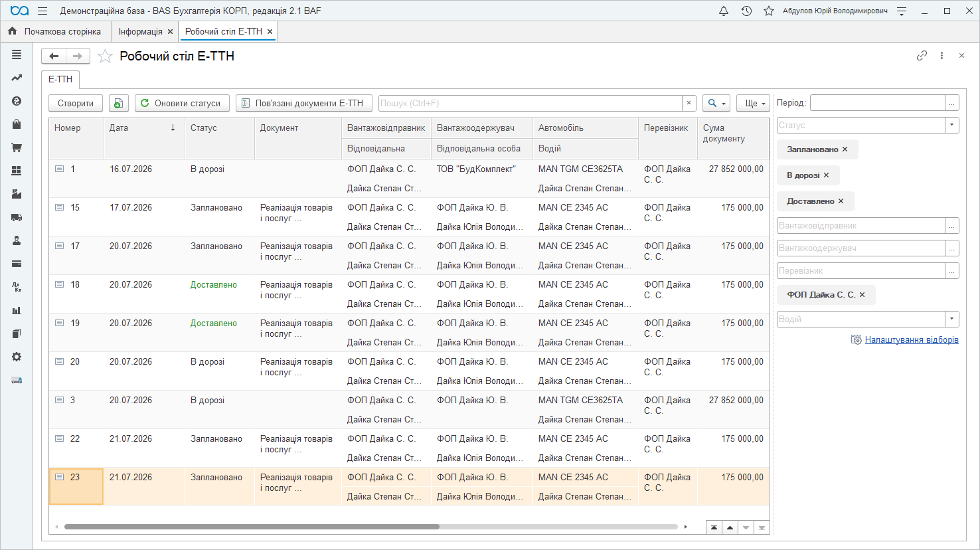Image resolution: width=980 pixels, height=550 pixels.
Task: Remove the ФОП Дайка С. С. carrier chip
Action: (862, 295)
